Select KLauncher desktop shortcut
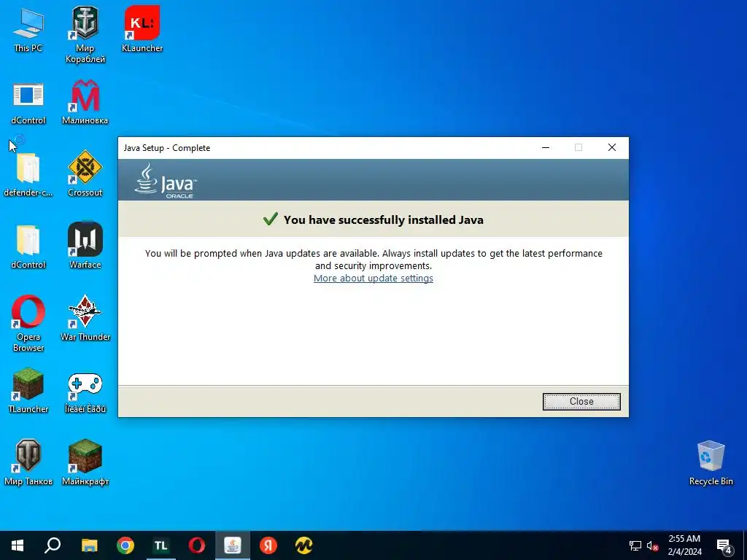The height and width of the screenshot is (560, 747). click(142, 29)
